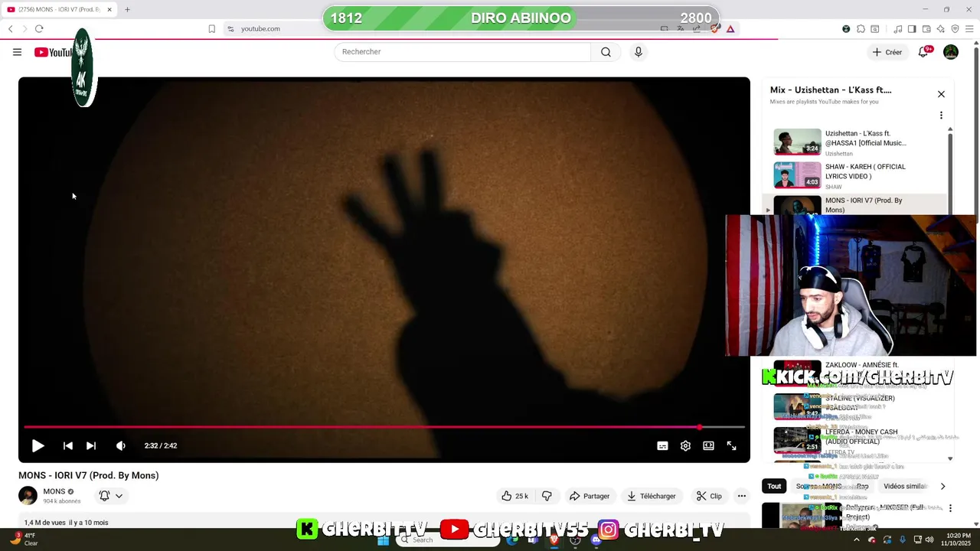
Task: Click the Partager share button
Action: point(589,496)
